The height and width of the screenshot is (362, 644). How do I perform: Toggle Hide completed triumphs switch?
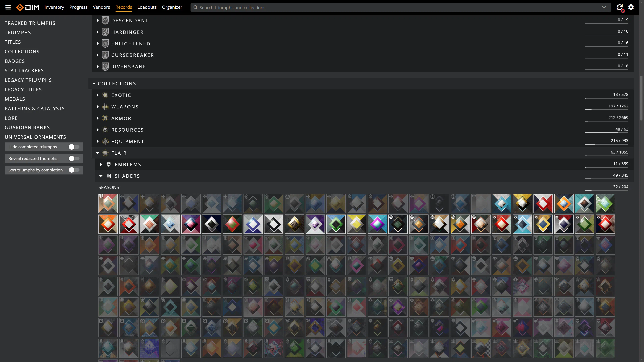[x=74, y=147]
